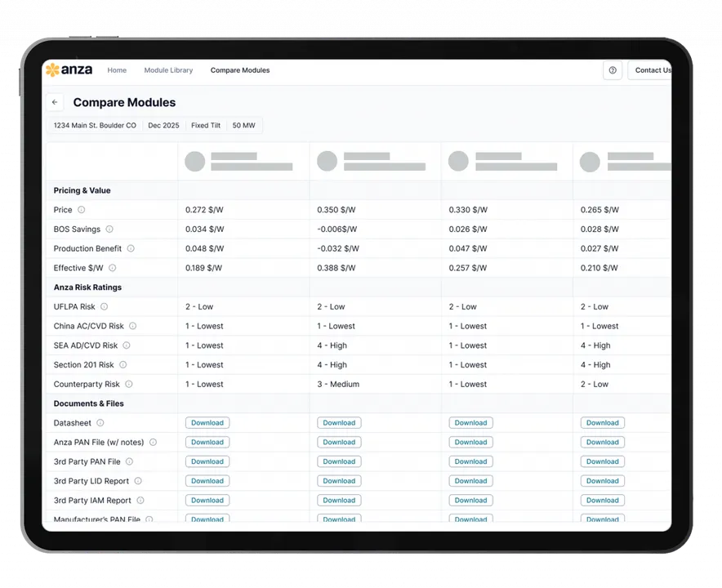Screen dimensions: 722x588
Task: Open the Home tab
Action: (x=117, y=70)
